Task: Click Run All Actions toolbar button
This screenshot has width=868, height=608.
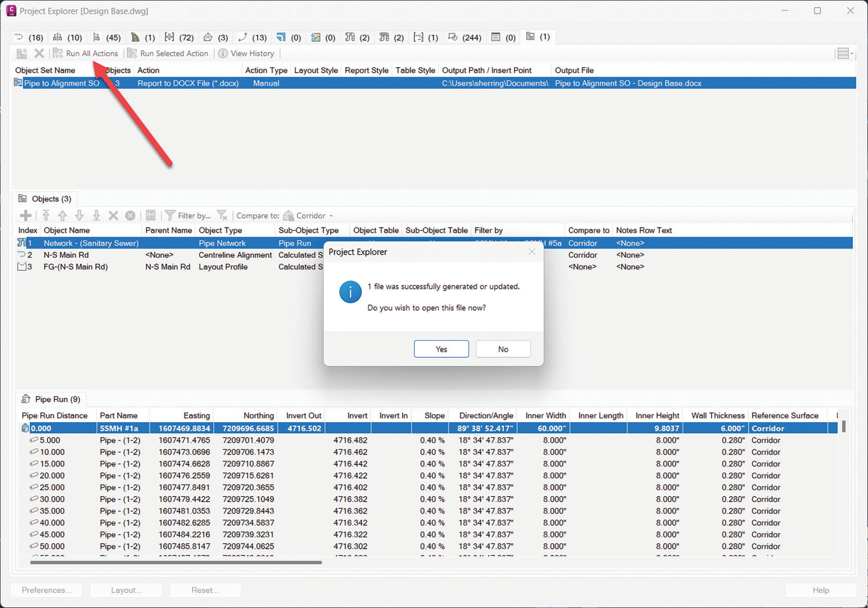Action: tap(86, 53)
